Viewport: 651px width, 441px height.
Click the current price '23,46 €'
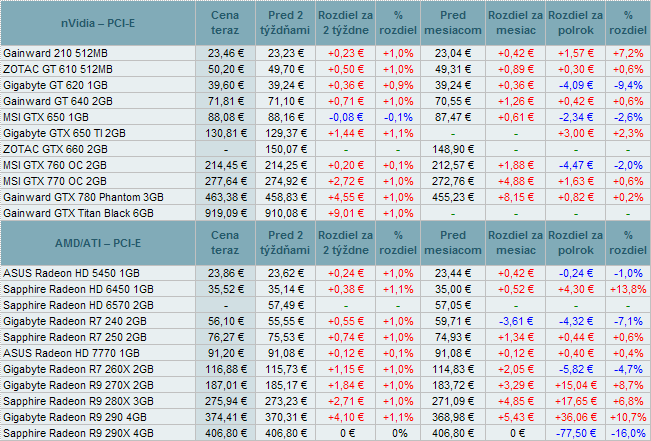coord(226,53)
